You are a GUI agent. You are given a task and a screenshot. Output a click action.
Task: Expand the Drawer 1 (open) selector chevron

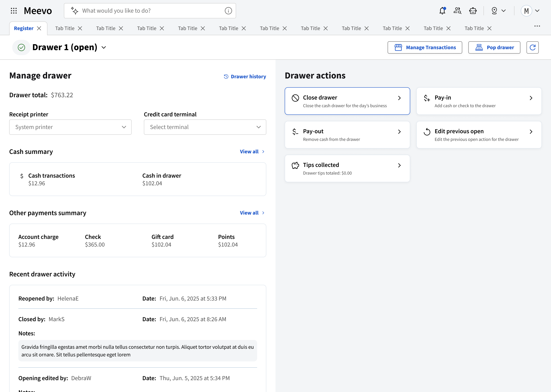[x=104, y=47]
